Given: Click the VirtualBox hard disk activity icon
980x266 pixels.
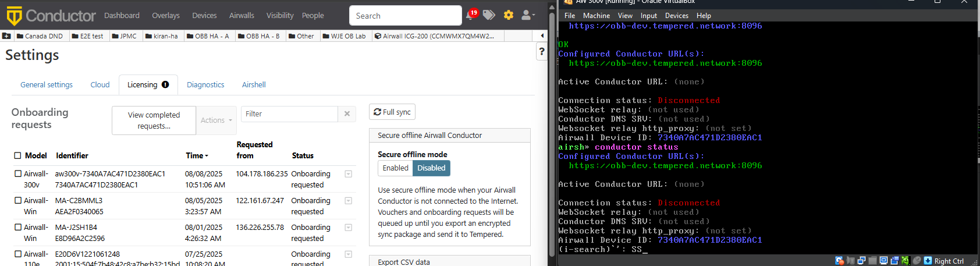Looking at the screenshot, I should coord(839,261).
